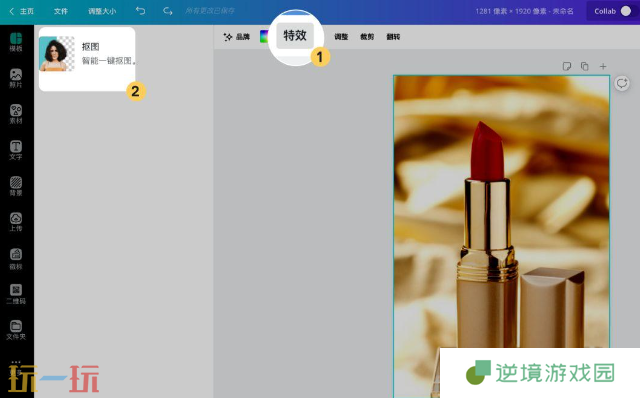Redo the last change
640x398 pixels.
click(x=167, y=11)
